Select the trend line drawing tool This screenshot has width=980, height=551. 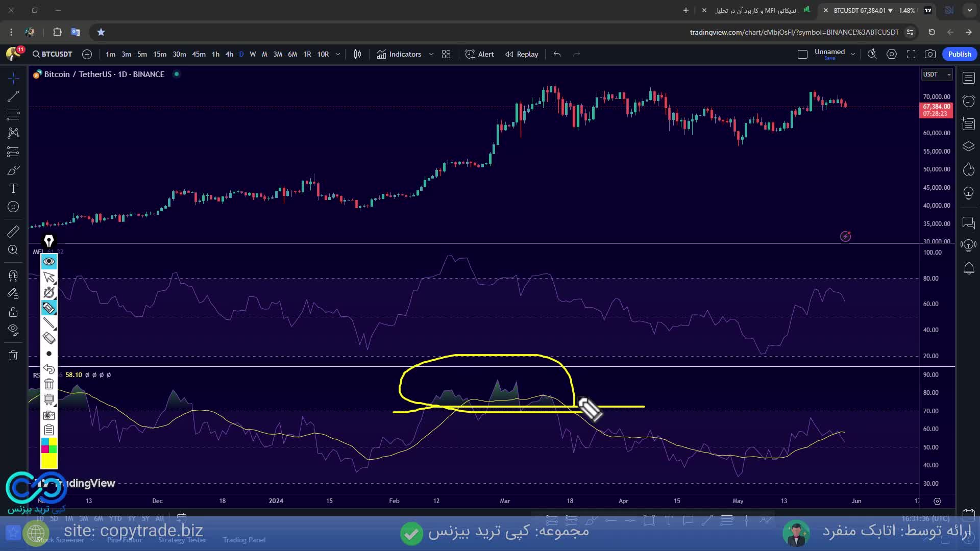coord(13,96)
